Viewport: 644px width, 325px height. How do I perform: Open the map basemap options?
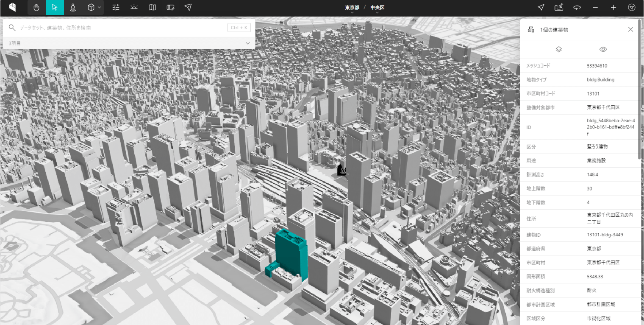(152, 7)
